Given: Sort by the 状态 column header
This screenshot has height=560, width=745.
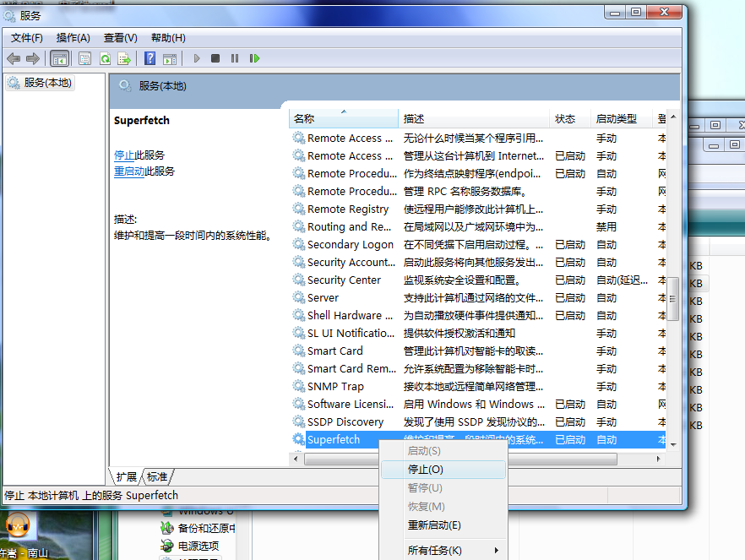Looking at the screenshot, I should (x=569, y=119).
